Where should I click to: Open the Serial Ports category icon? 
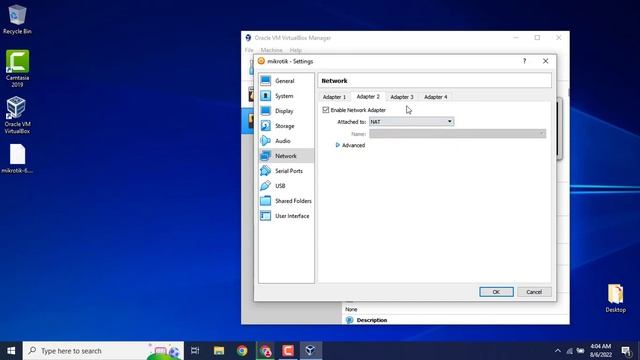point(266,171)
